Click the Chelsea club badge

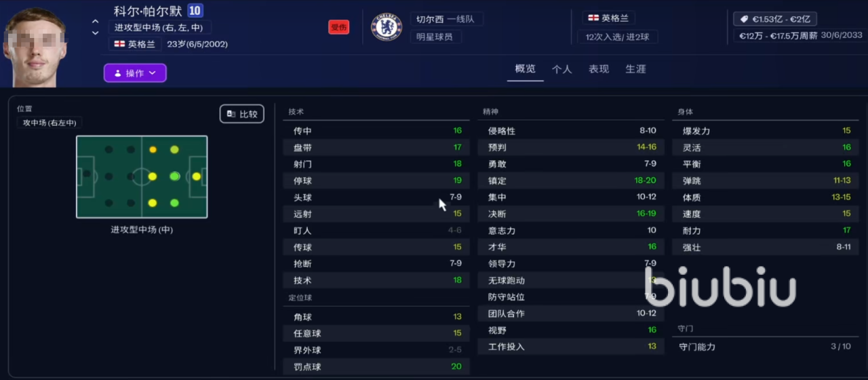[x=387, y=27]
